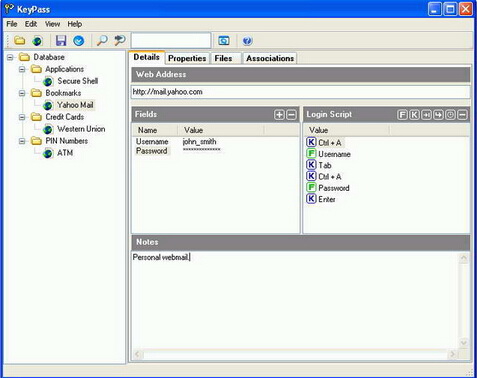Click the magnifying glass search icon
This screenshot has height=378, width=477.
(x=102, y=41)
